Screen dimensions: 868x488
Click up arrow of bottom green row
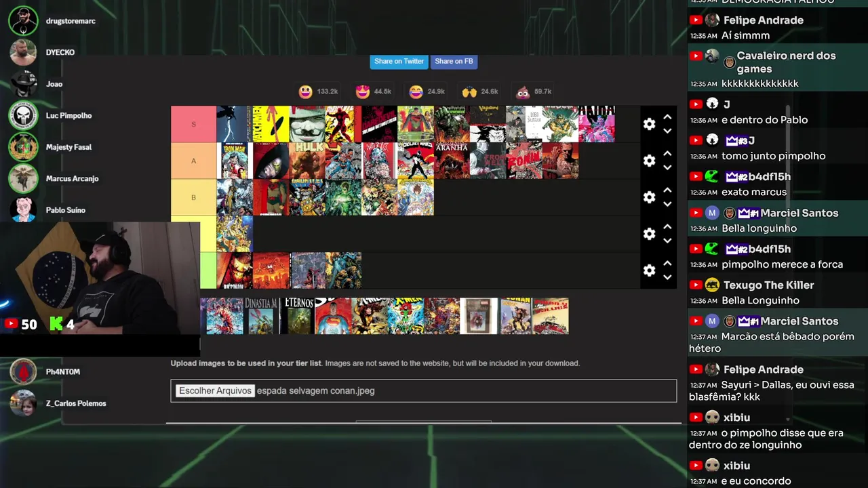click(x=667, y=263)
